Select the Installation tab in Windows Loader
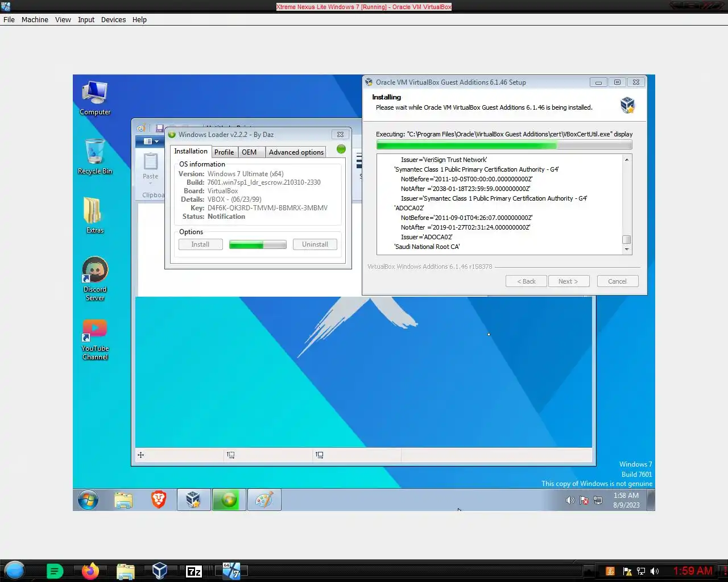The height and width of the screenshot is (582, 728). pos(191,151)
